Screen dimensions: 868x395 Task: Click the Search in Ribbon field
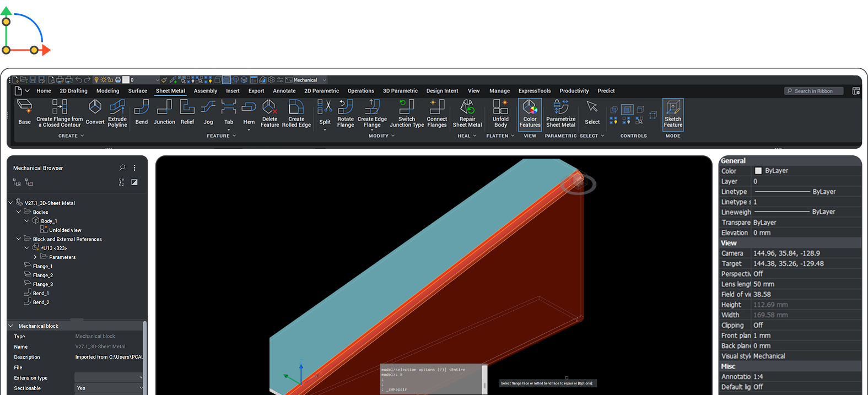813,91
